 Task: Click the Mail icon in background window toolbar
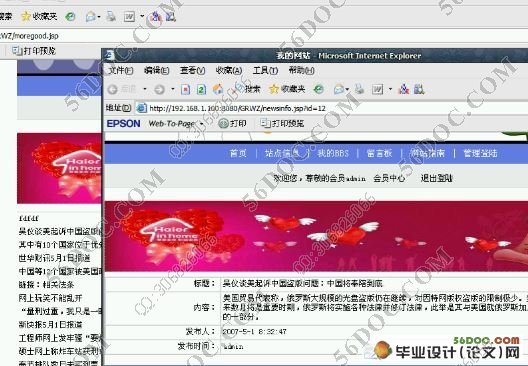point(90,16)
